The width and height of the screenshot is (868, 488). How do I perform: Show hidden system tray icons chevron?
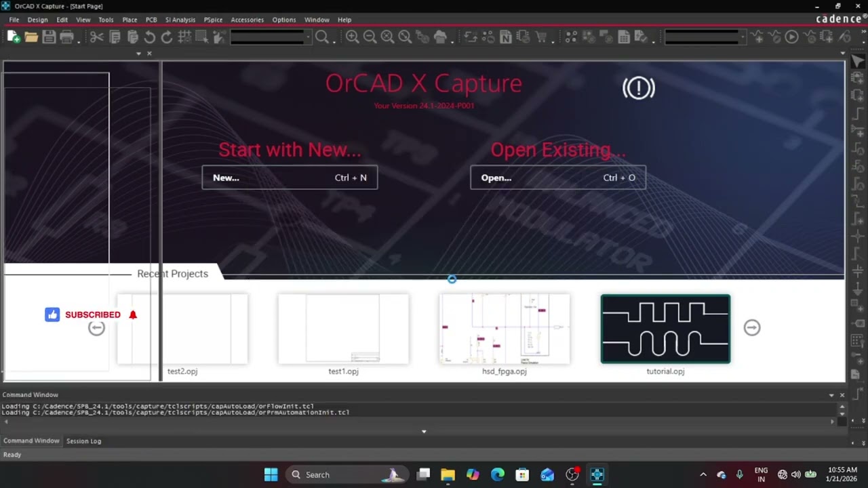703,474
